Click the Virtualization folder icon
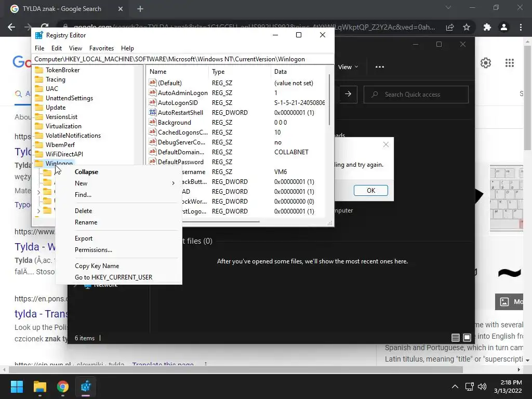532x399 pixels. [x=39, y=126]
